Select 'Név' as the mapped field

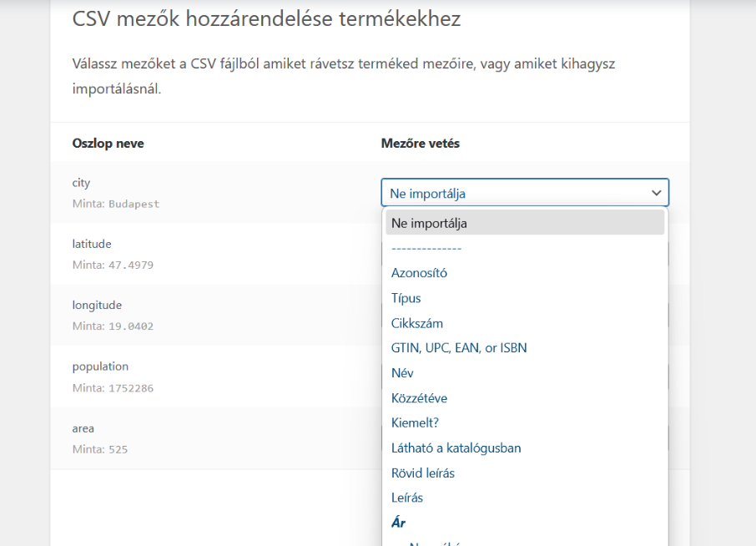(402, 373)
